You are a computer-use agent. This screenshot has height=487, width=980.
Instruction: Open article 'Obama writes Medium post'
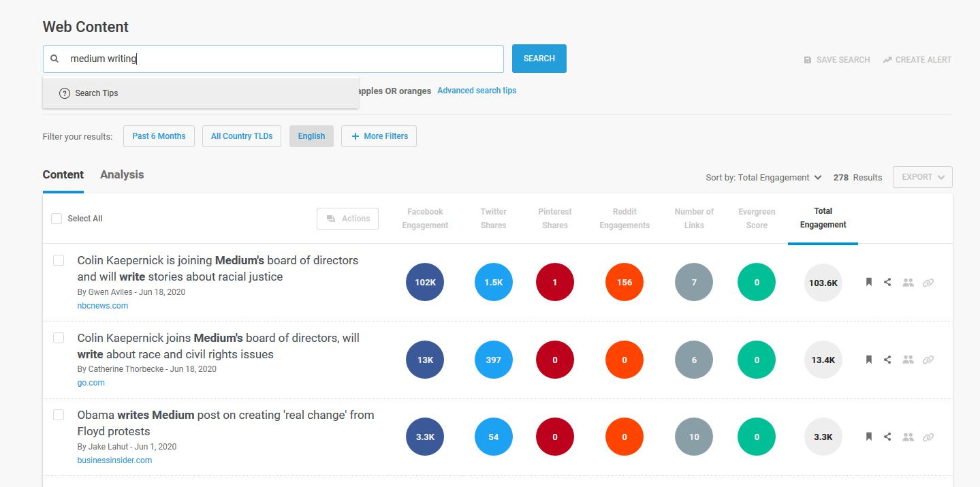[x=226, y=423]
